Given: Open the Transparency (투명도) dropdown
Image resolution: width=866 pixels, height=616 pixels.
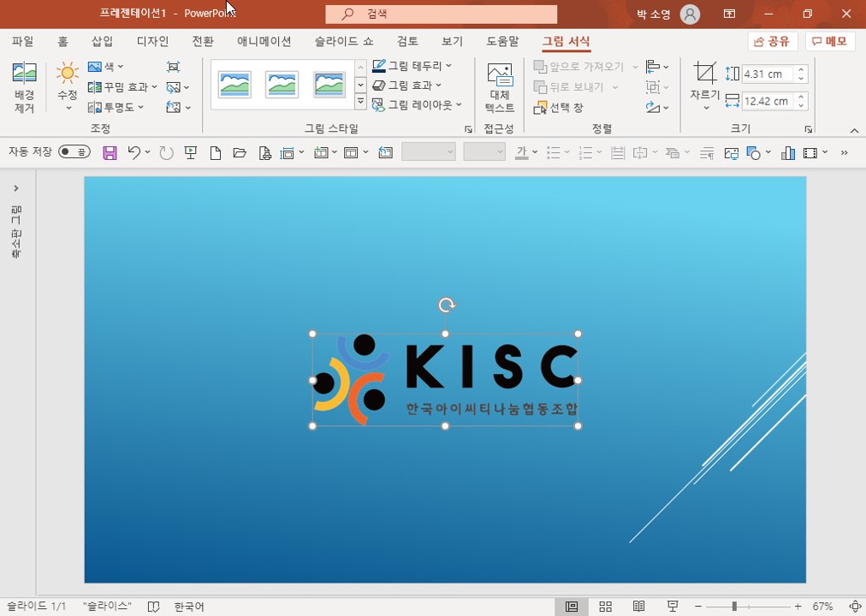Looking at the screenshot, I should pos(116,108).
